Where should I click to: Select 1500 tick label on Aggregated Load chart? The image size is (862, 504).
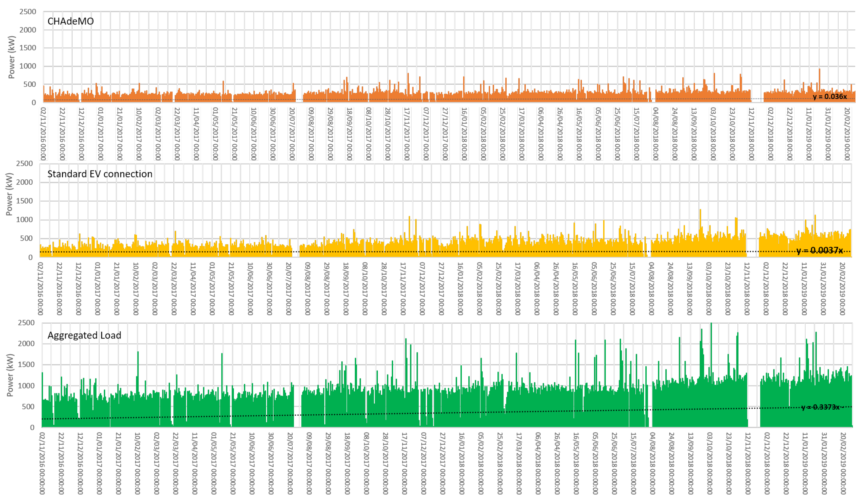(x=26, y=364)
